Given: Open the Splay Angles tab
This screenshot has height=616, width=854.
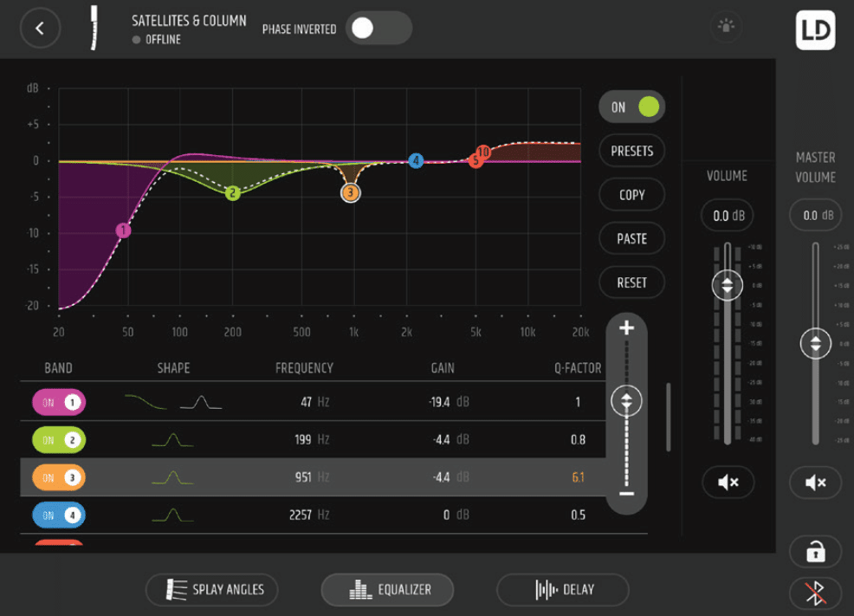Looking at the screenshot, I should (x=211, y=590).
